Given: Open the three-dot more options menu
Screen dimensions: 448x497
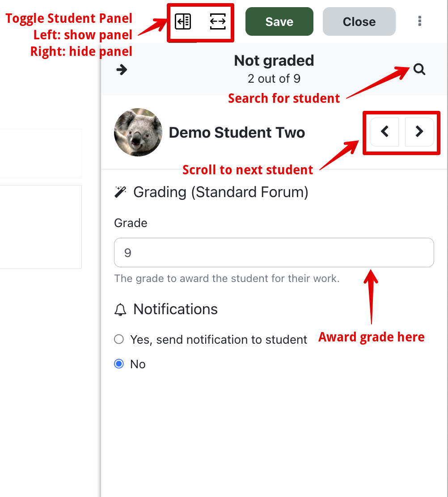Looking at the screenshot, I should 419,21.
